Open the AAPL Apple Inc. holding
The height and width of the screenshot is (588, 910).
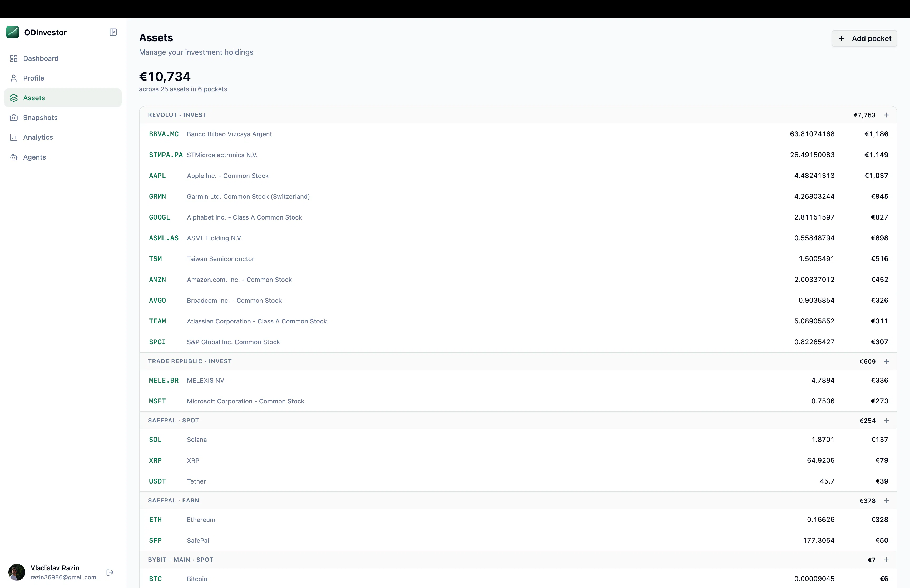tap(518, 176)
